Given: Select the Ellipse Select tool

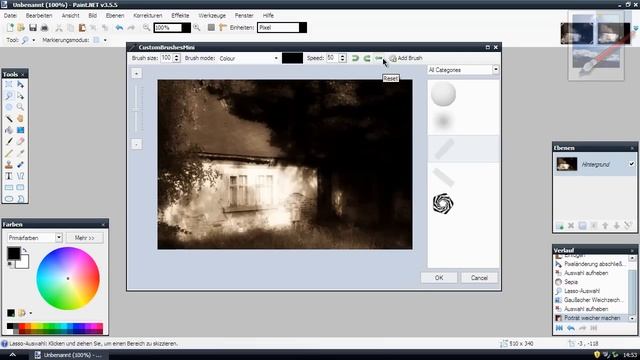Looking at the screenshot, I should point(9,107).
